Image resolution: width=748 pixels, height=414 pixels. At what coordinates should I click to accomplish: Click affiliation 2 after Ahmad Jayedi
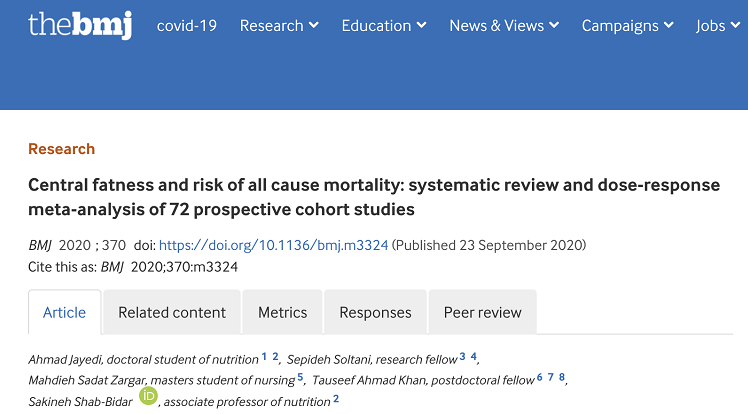(x=275, y=357)
